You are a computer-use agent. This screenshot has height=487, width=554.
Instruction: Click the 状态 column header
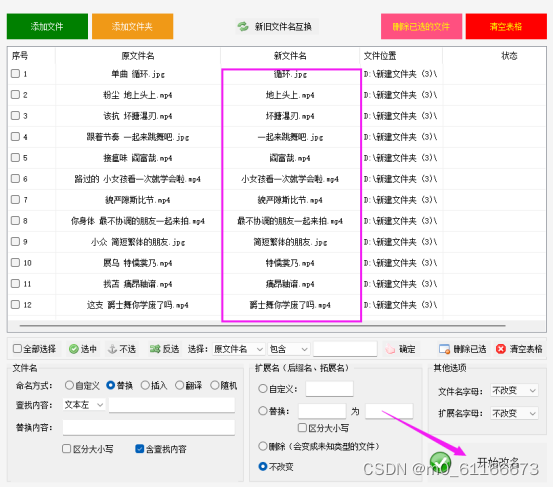click(509, 55)
